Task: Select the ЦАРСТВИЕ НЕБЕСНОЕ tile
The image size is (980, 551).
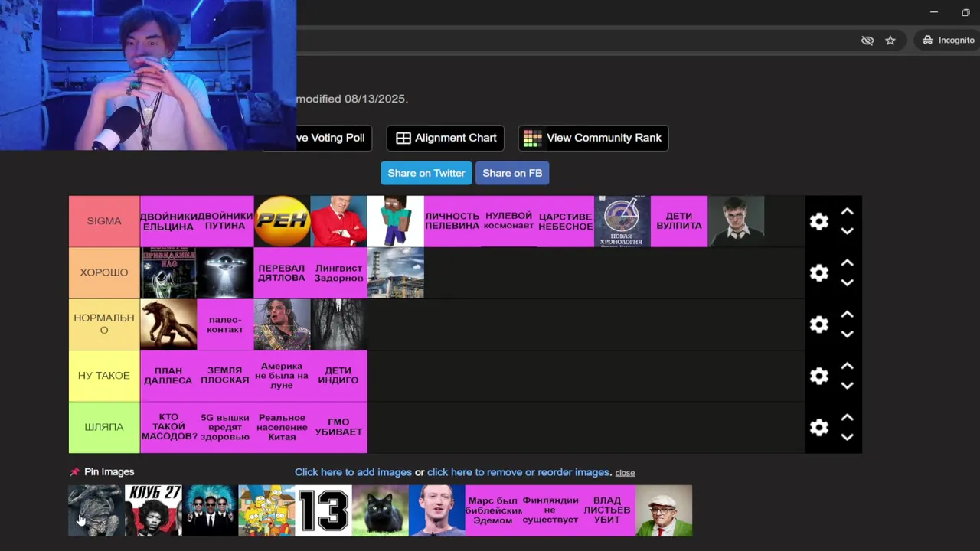Action: 566,221
